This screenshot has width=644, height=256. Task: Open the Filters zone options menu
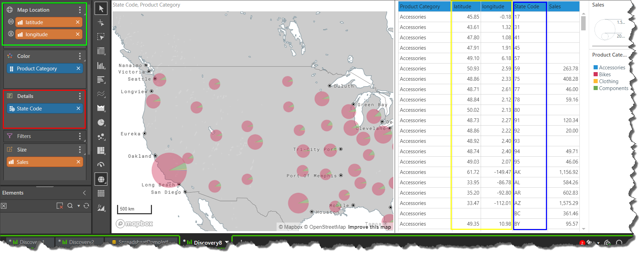[80, 136]
